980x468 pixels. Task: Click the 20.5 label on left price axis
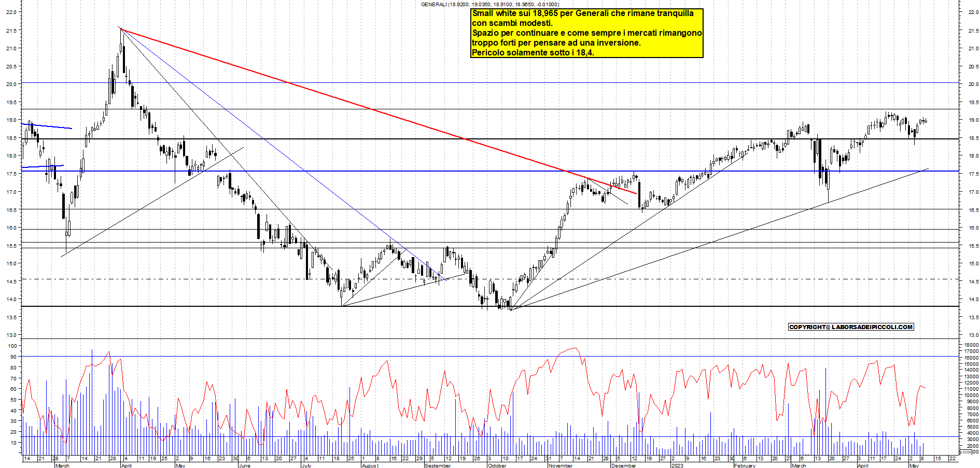pyautogui.click(x=11, y=67)
